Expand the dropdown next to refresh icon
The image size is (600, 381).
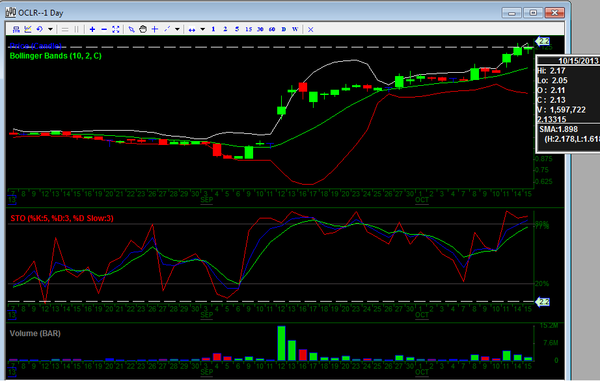(50, 29)
